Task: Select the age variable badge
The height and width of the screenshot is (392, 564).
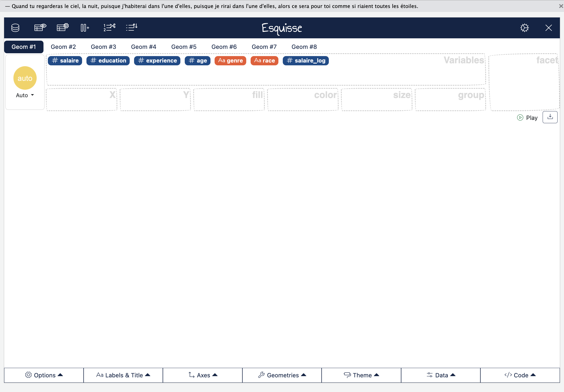Action: (198, 61)
